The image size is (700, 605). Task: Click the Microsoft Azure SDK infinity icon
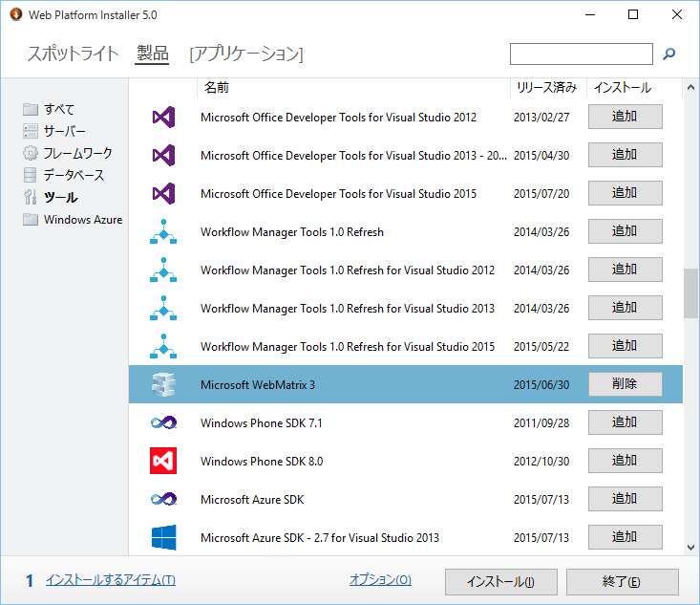coord(163,499)
